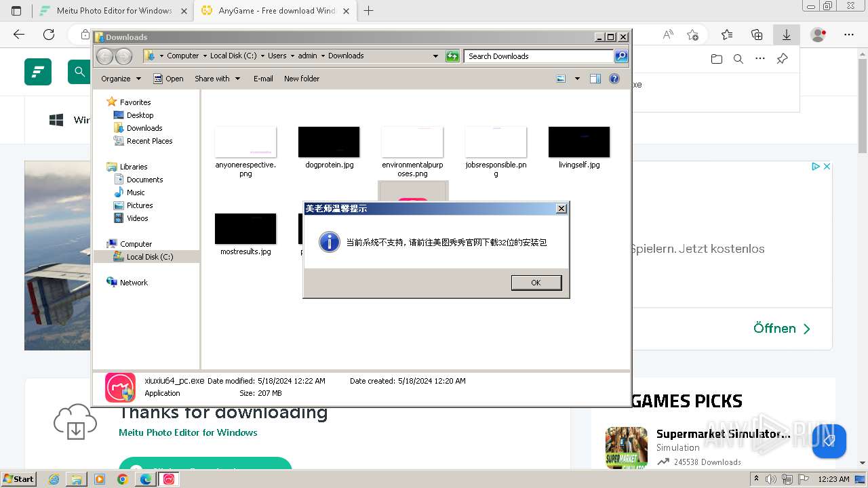Close the Meitu Photo Editor tab
Viewport: 868px width, 488px height.
[184, 11]
